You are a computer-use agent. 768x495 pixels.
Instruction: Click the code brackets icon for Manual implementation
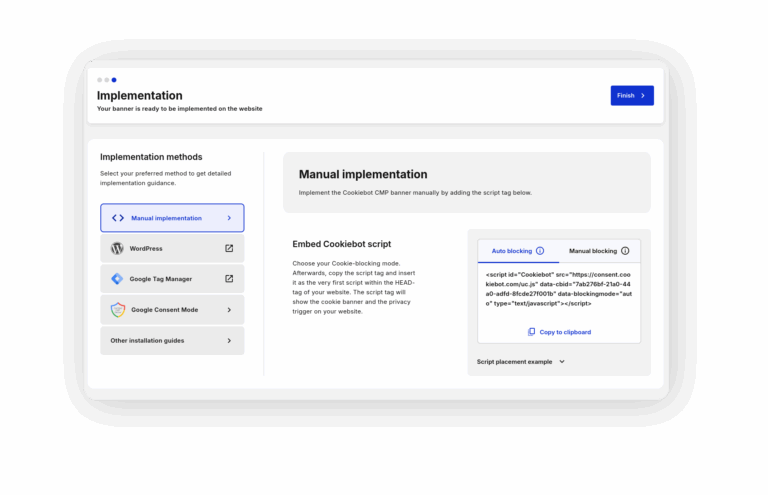(118, 218)
